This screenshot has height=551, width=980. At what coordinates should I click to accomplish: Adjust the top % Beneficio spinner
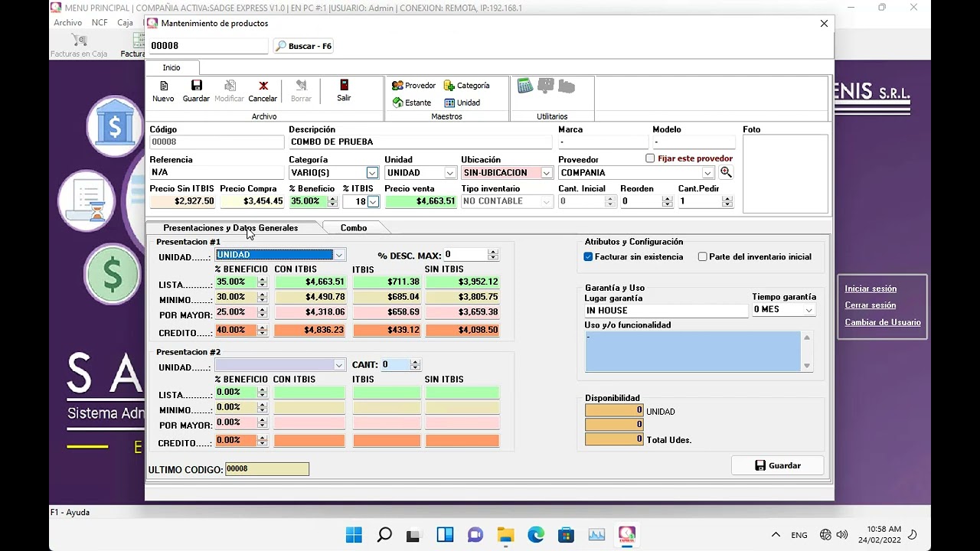point(332,201)
